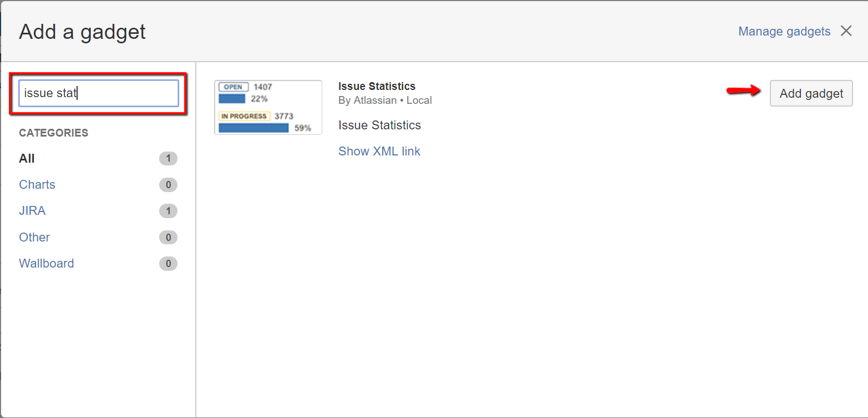Click the Show XML link

379,152
